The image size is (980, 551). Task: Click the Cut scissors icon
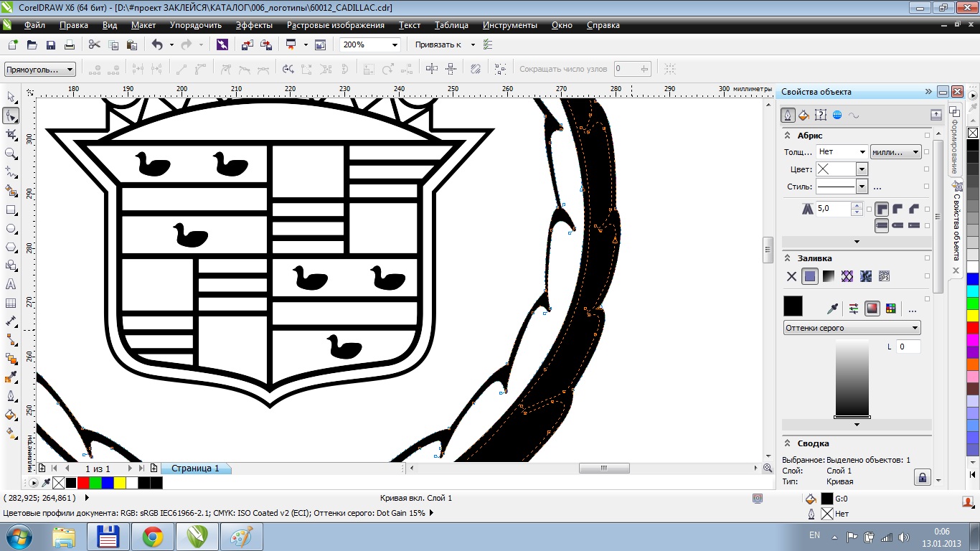pos(94,44)
